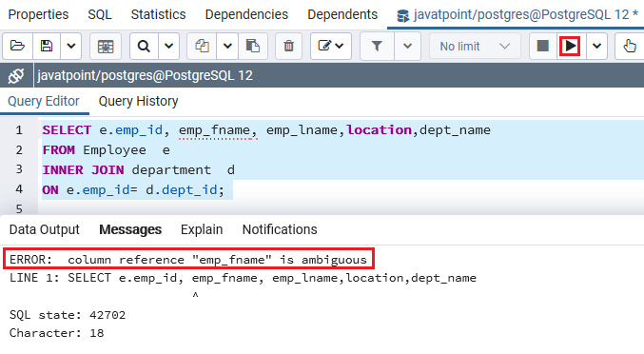Click the Character: 18 line
Image resolution: width=644 pixels, height=354 pixels.
click(57, 333)
